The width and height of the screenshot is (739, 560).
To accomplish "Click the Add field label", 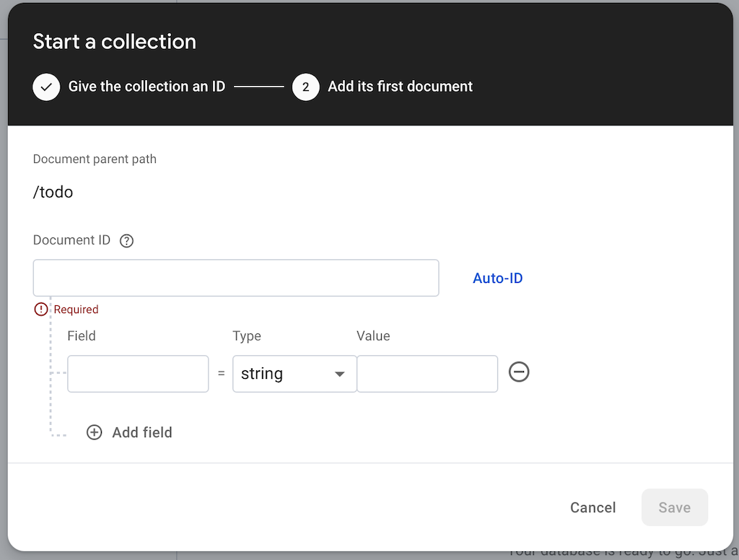I will [142, 432].
